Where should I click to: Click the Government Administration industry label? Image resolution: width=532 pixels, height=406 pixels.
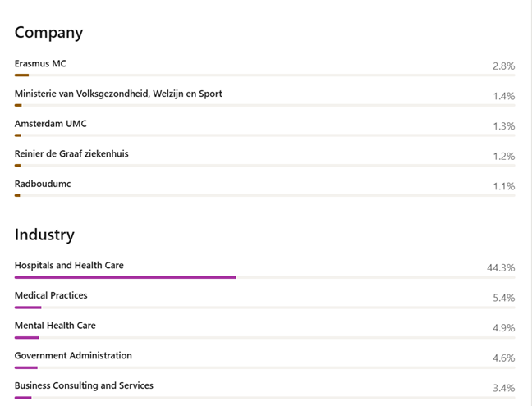point(73,356)
